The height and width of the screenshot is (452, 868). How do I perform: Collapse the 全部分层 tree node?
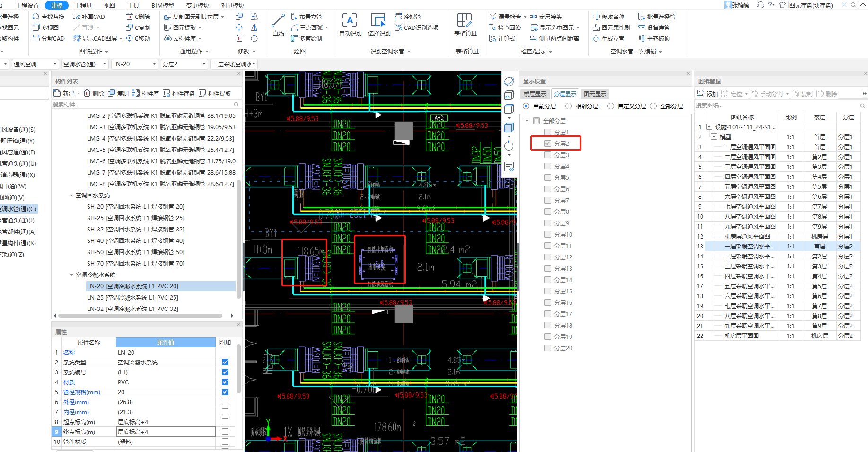[x=527, y=121]
